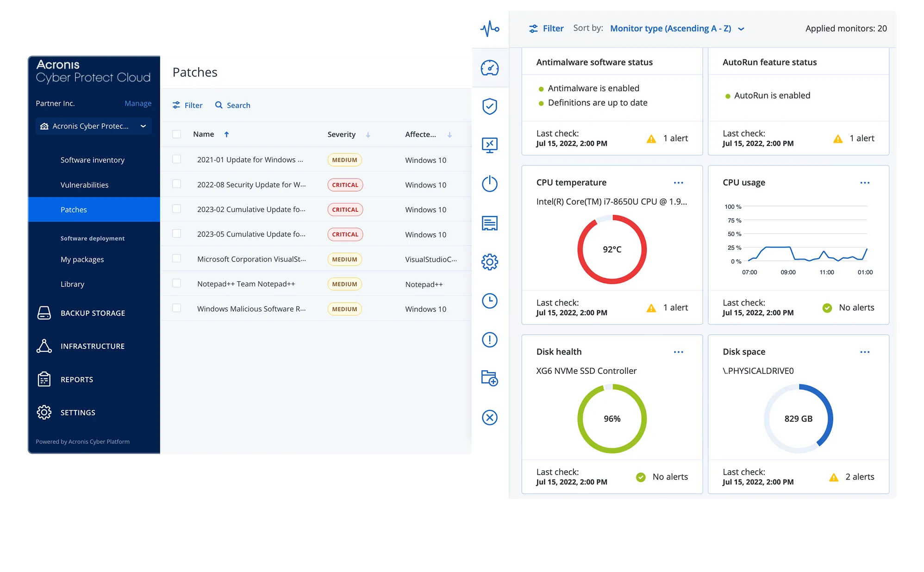Check the 2022-08 Security Update checkbox

[176, 184]
